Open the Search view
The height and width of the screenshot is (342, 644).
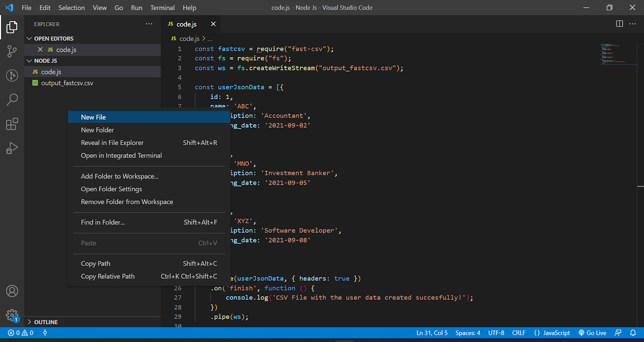coord(12,99)
